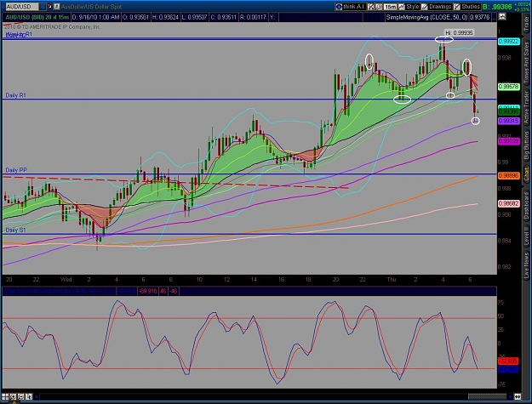
Task: Open the symbol dropdown arrow beside AUD/USD
Action: pyautogui.click(x=43, y=7)
